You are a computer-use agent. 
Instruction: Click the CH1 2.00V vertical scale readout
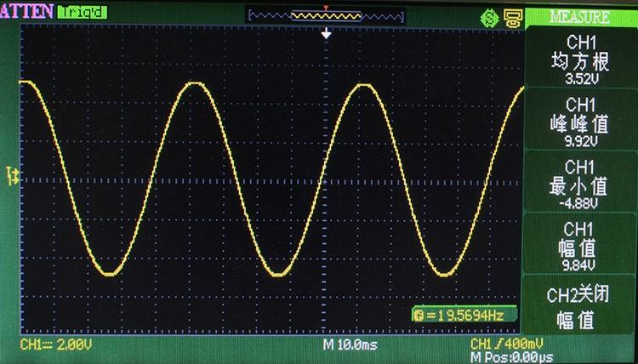56,344
